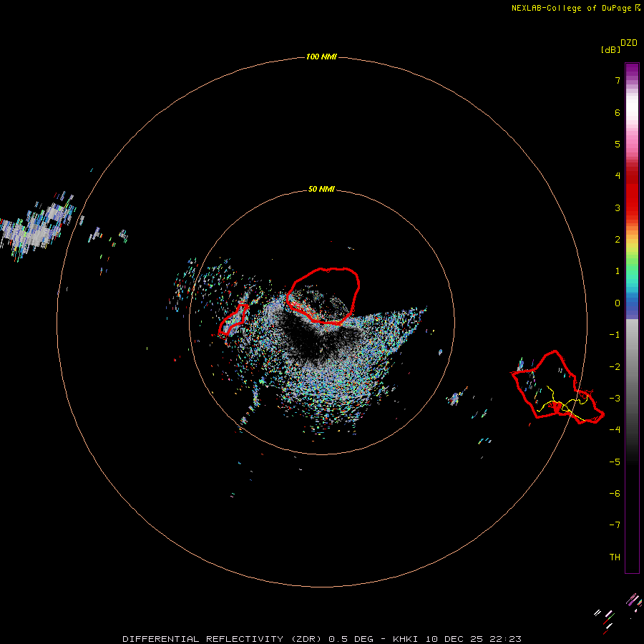Viewport: 644px width, 644px height.
Task: Click the [dB] units label
Action: [611, 49]
